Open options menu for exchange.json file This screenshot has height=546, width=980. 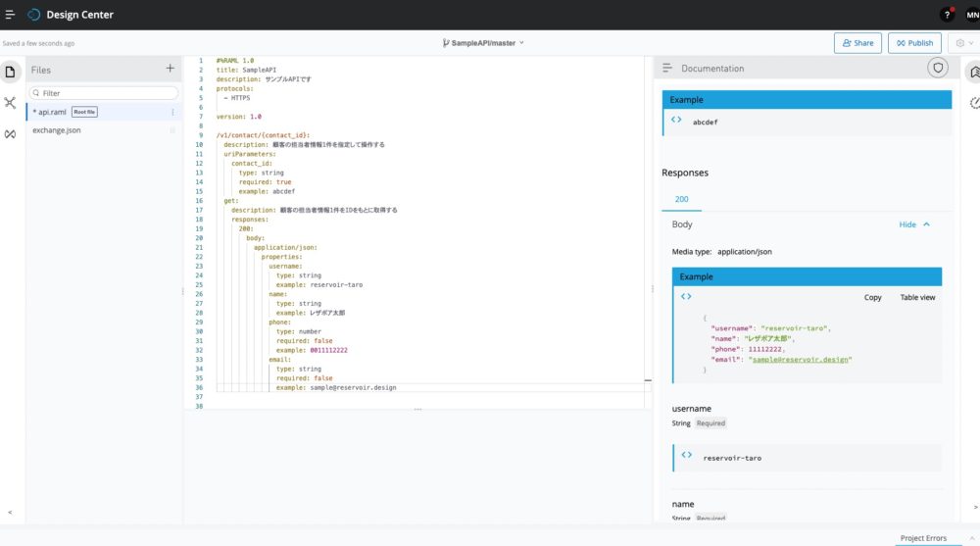172,130
